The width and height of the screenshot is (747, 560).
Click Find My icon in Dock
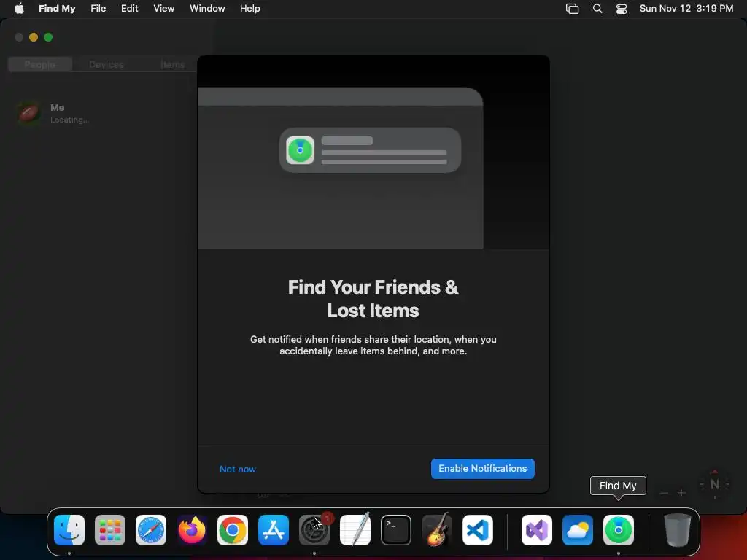point(619,530)
